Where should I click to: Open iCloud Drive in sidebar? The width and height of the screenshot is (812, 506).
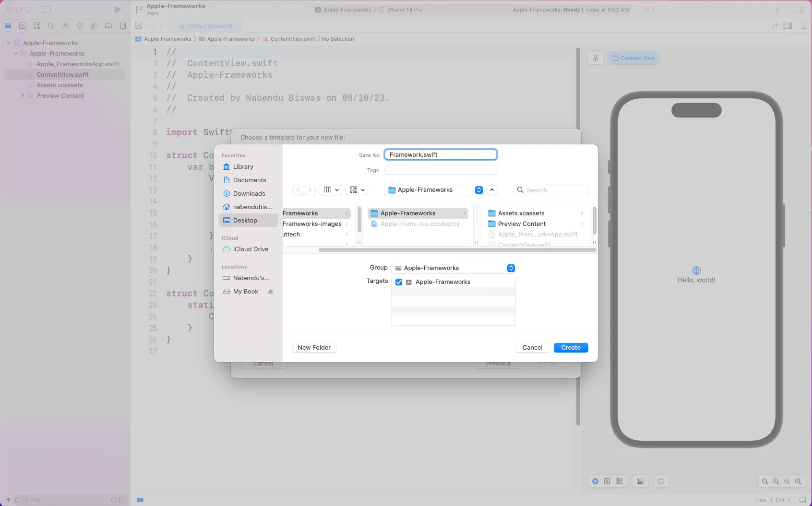tap(248, 249)
